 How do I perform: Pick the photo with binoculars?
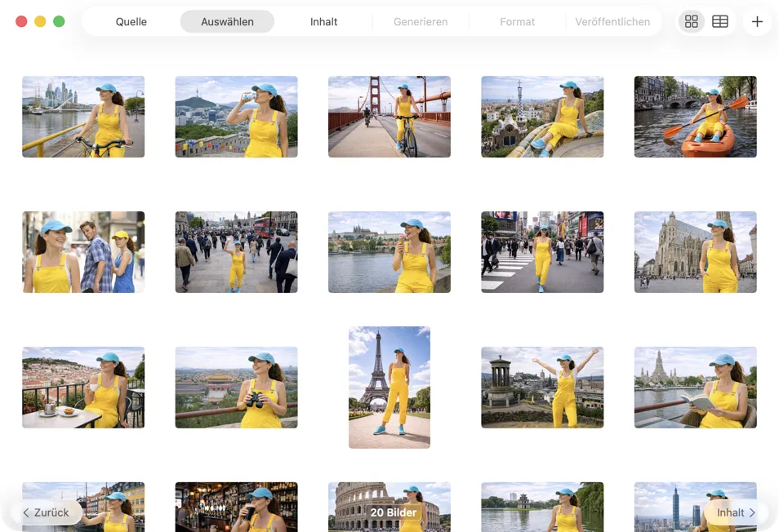coord(236,388)
